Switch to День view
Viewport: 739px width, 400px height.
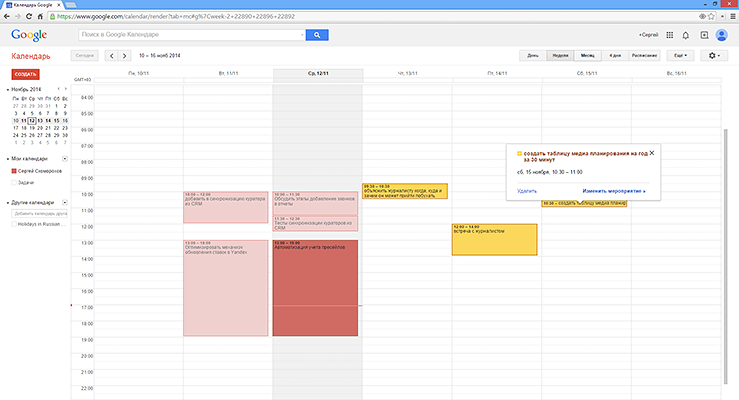tap(533, 56)
